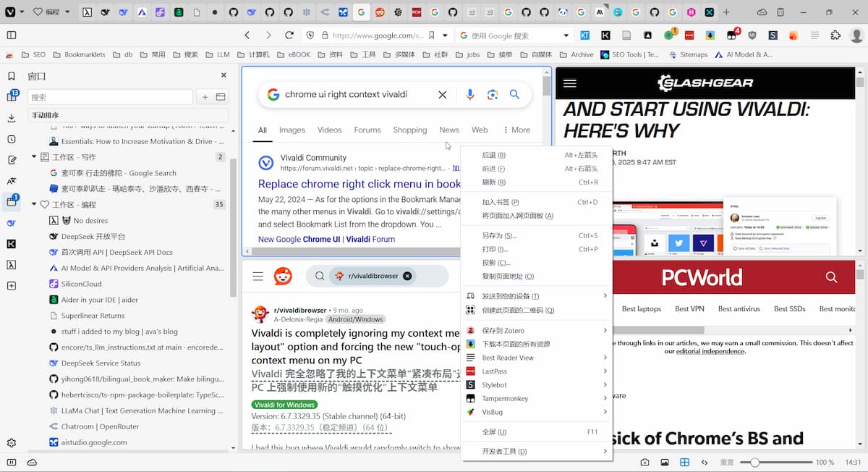This screenshot has width=868, height=472.
Task: Expand the 开发者工具 submenu
Action: pyautogui.click(x=536, y=451)
